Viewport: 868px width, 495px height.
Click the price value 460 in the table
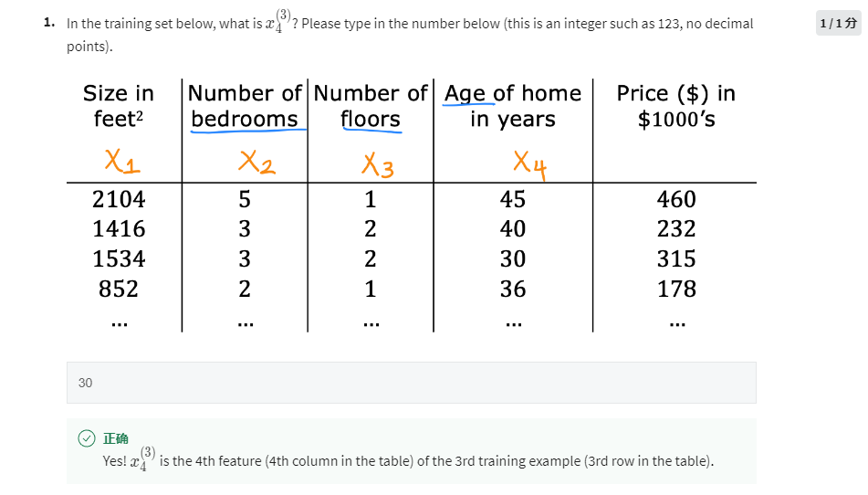(675, 199)
